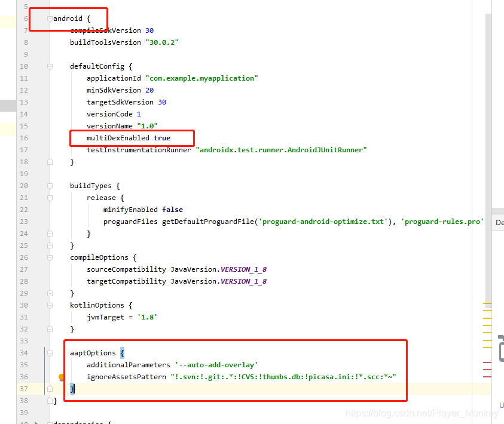Fold defaultConfig using closing brace marker line 18
Viewport: 504px width, 424px height.
click(x=50, y=162)
